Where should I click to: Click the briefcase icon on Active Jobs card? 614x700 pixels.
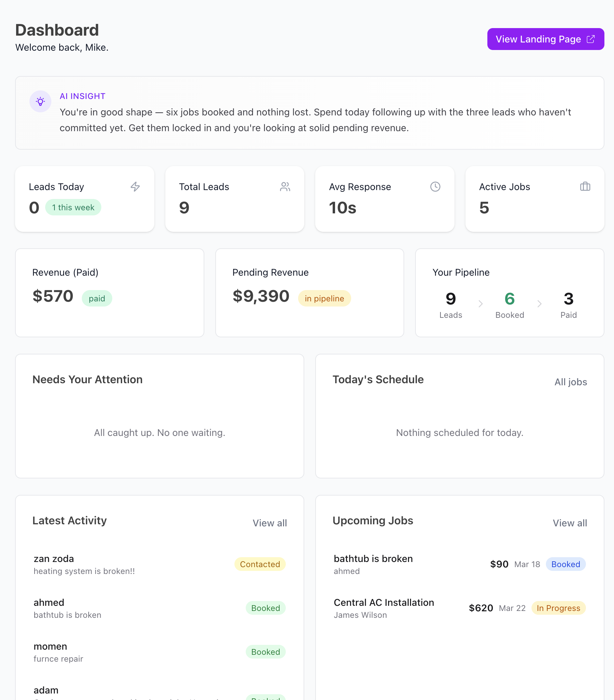click(585, 187)
